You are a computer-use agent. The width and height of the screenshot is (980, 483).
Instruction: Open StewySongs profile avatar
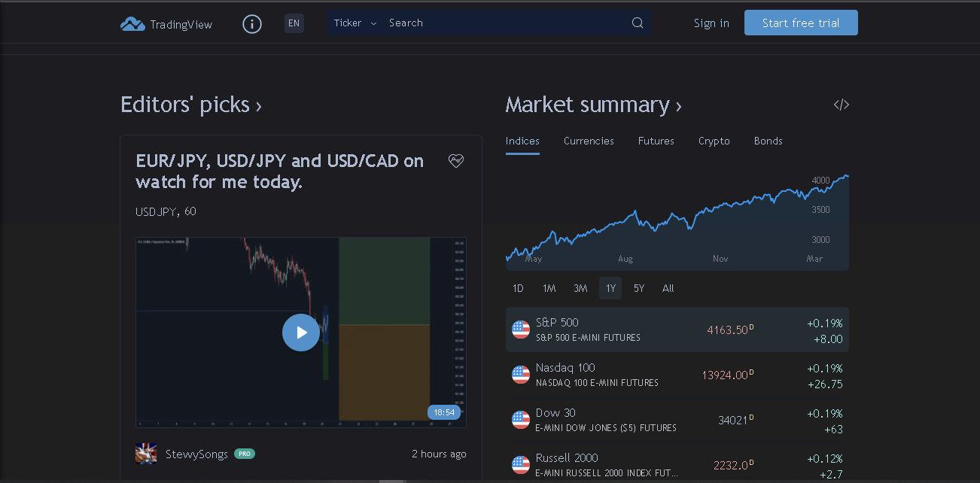click(x=145, y=454)
